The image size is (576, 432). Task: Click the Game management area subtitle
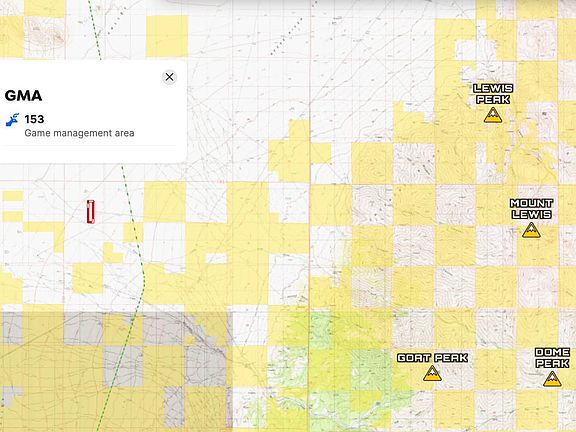pyautogui.click(x=79, y=133)
